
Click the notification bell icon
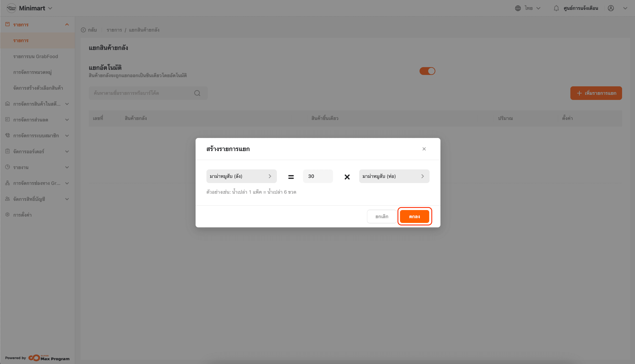click(x=556, y=8)
